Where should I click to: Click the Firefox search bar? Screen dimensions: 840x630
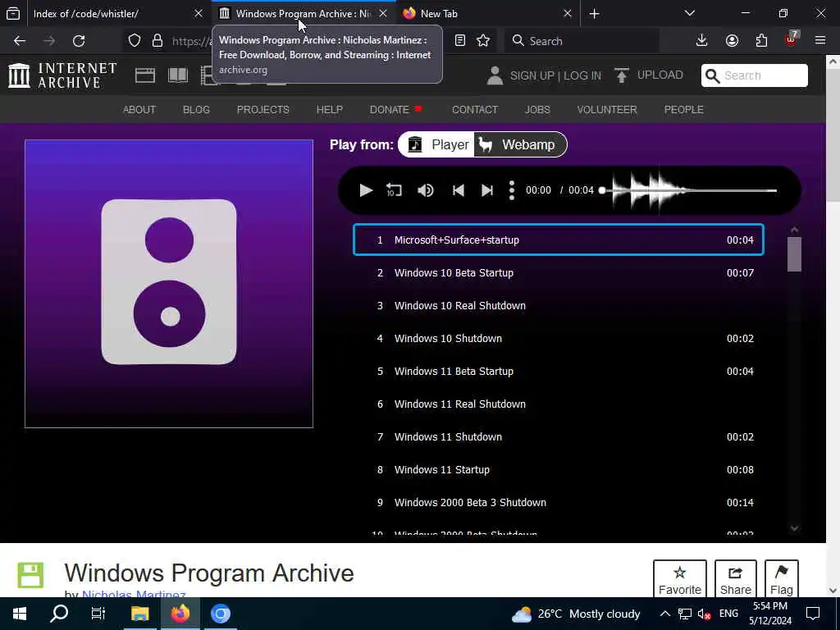pyautogui.click(x=582, y=41)
